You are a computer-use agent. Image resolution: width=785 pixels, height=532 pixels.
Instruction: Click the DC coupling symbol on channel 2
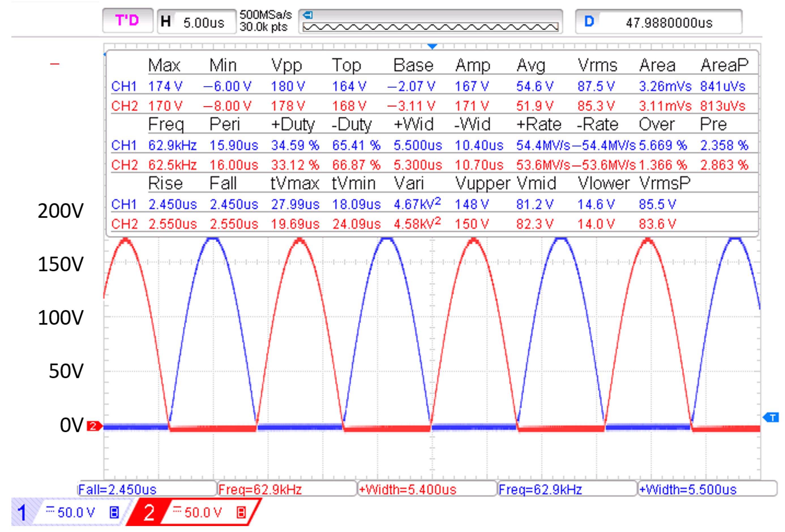coord(177,510)
